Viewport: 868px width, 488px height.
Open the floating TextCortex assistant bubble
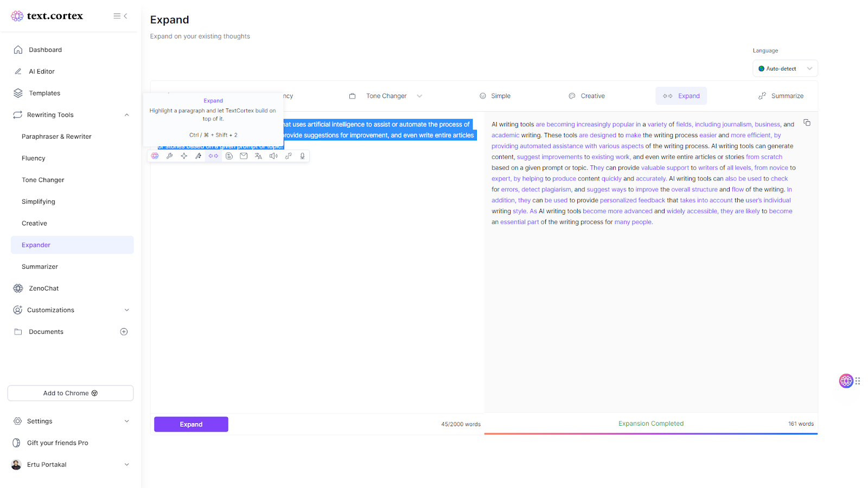click(846, 381)
